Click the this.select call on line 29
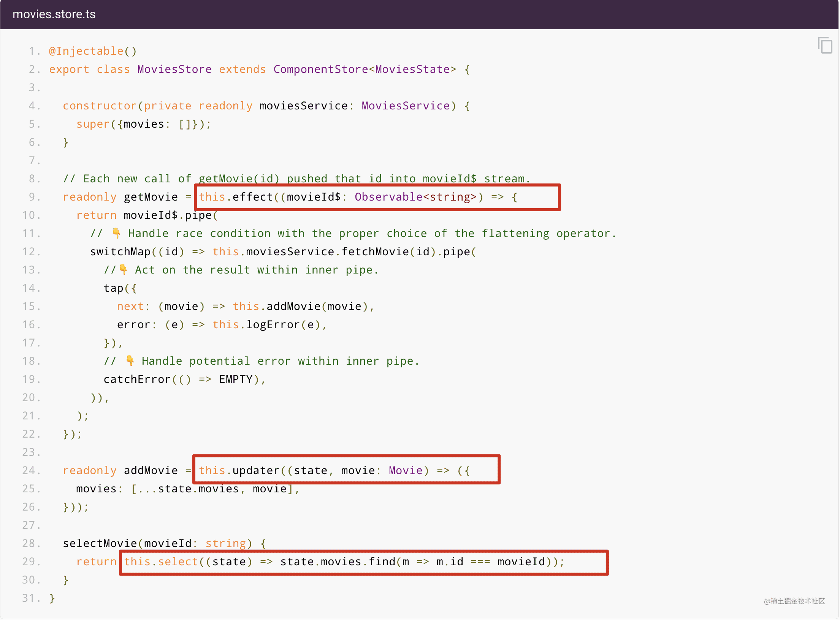840x620 pixels. [161, 561]
